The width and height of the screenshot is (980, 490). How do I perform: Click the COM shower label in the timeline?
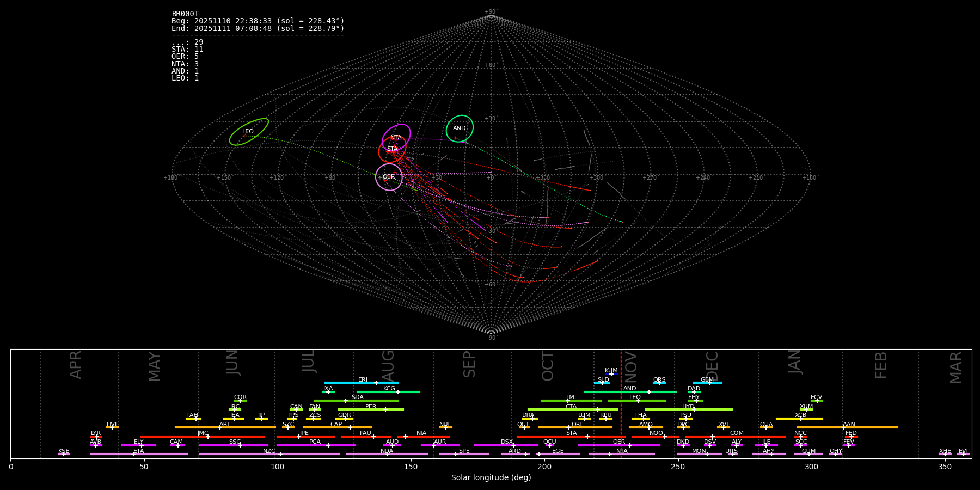pos(737,433)
